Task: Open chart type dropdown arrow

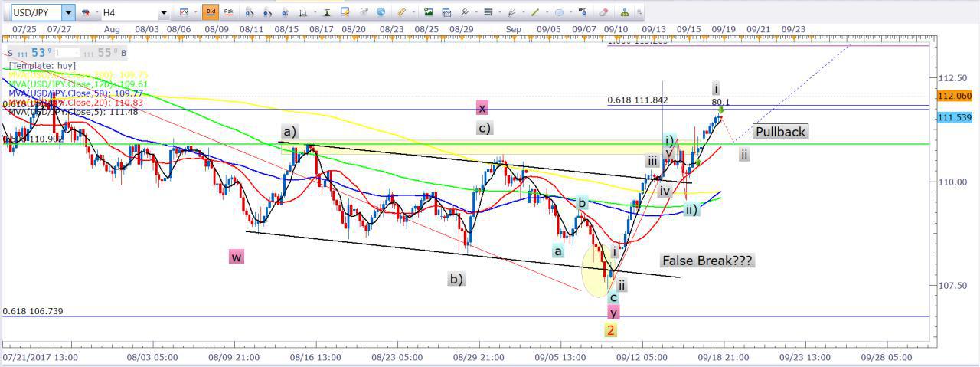Action: click(194, 12)
